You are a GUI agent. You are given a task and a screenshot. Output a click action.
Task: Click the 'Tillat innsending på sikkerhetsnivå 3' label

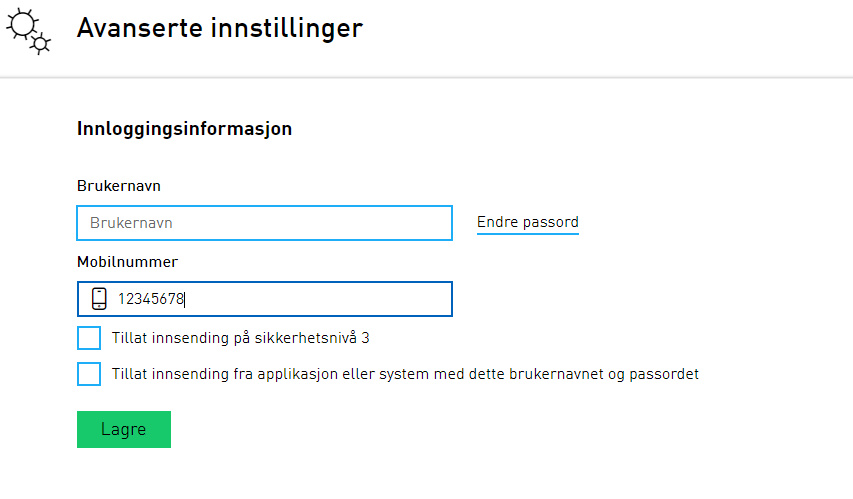(241, 338)
